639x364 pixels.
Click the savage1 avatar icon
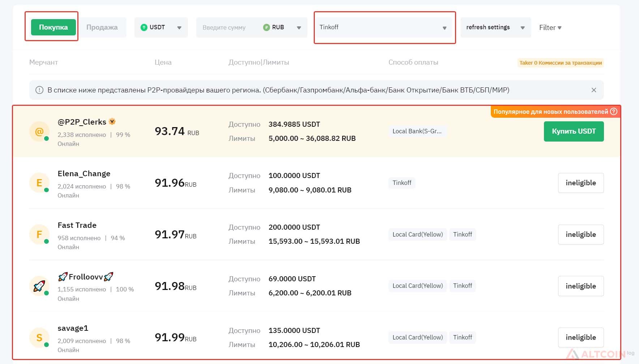(39, 338)
